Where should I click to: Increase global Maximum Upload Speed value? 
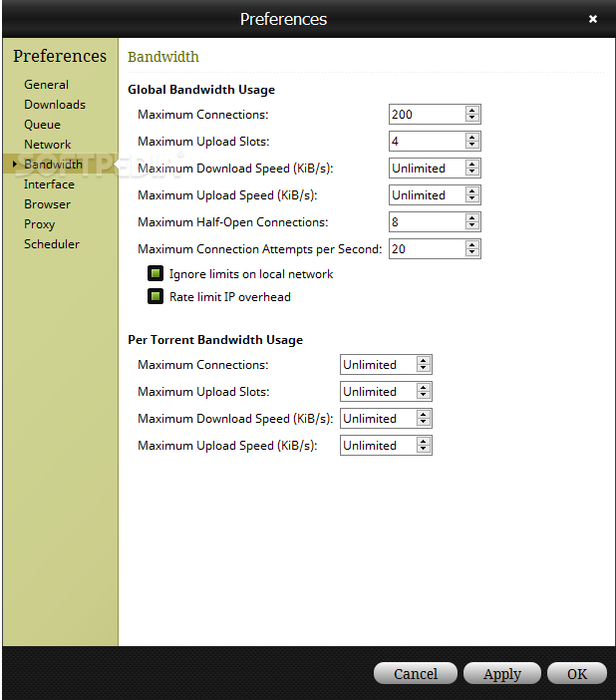click(x=471, y=190)
